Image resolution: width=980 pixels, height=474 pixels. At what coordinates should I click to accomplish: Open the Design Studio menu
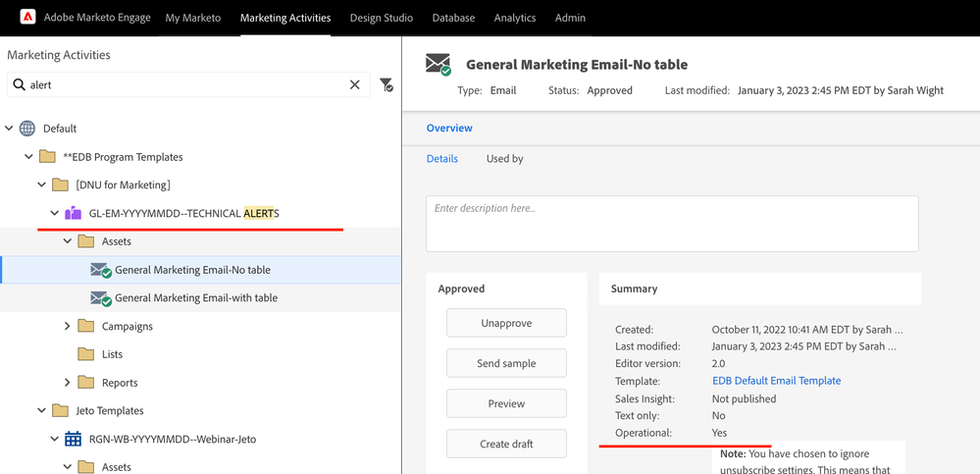click(382, 18)
